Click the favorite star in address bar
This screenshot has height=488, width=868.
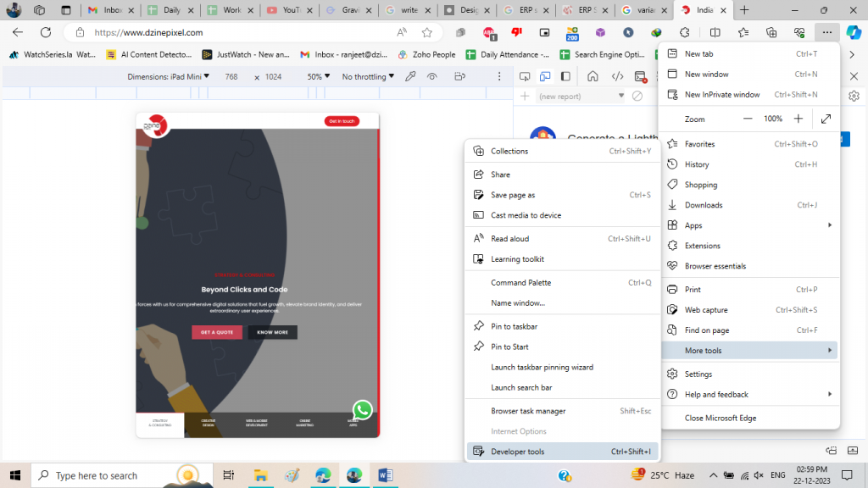(427, 33)
